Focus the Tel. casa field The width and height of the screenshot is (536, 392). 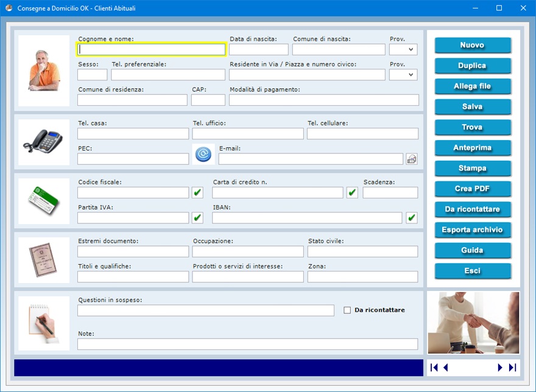click(x=133, y=134)
